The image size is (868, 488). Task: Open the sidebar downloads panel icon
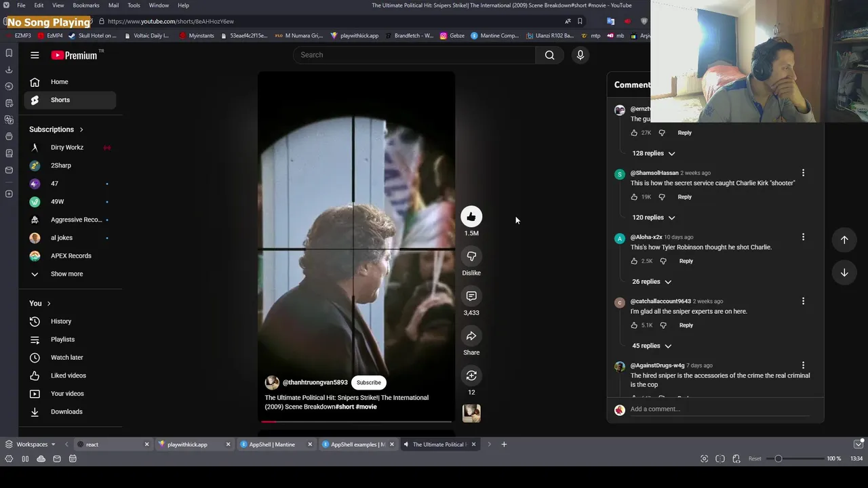(9, 70)
